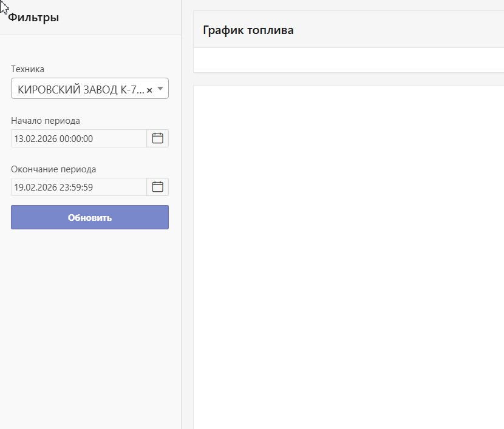This screenshot has width=504, height=429.
Task: Click white strip under График топлива header
Action: [x=349, y=60]
